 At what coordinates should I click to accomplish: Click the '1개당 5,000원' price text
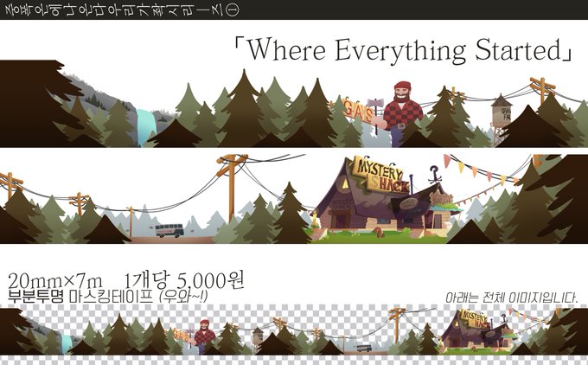[x=184, y=280]
